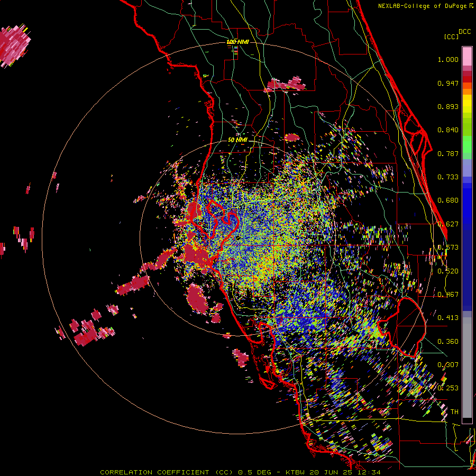Pick the 0.253 scale value
This screenshot has height=476, width=476.
(448, 388)
